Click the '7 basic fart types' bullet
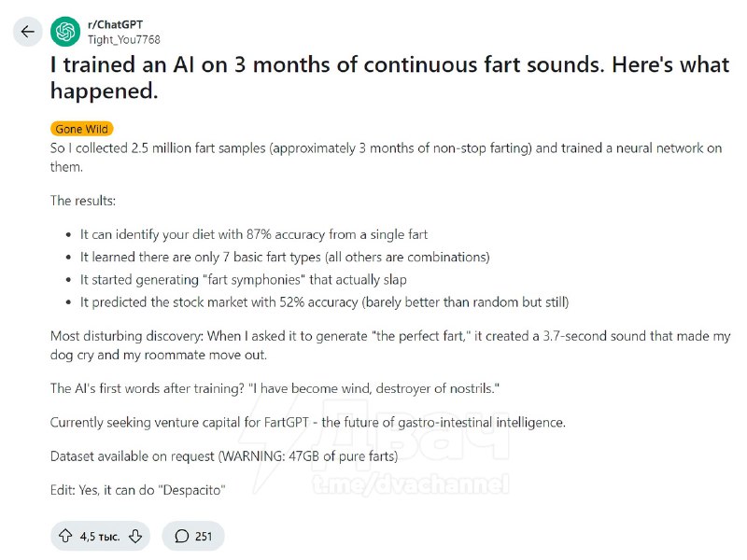 (285, 258)
